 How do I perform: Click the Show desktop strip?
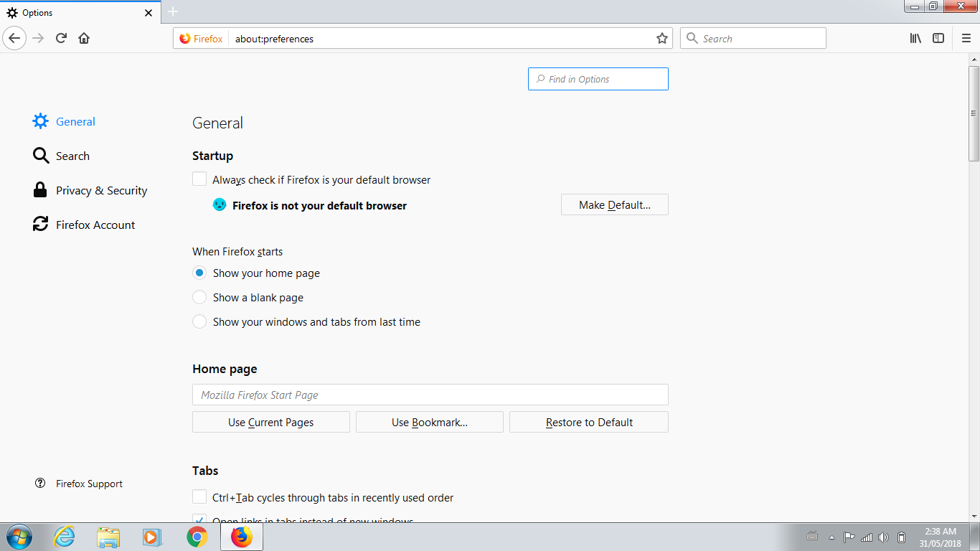point(974,537)
